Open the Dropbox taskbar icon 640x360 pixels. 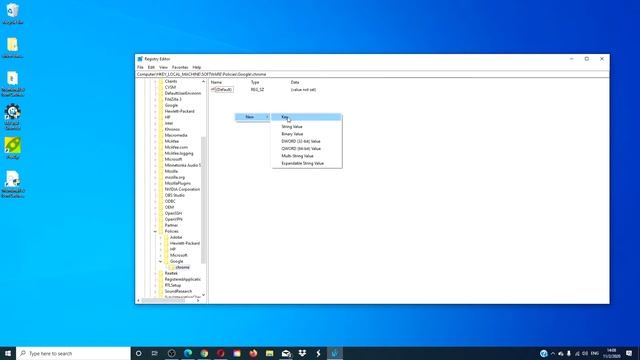click(x=302, y=353)
